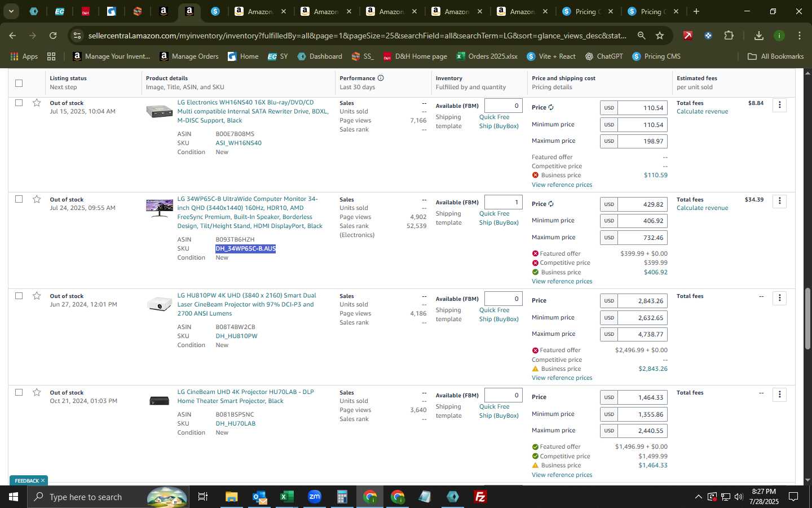812x508 pixels.
Task: Open new browser tab with plus button
Action: (696, 11)
